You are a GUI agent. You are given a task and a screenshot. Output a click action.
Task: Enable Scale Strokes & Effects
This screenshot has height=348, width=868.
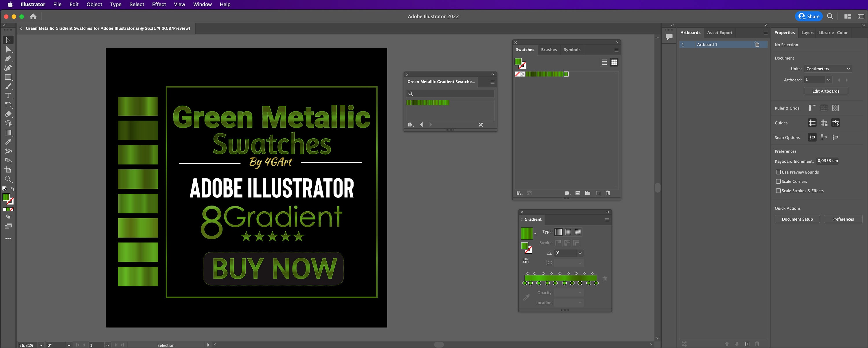(778, 191)
